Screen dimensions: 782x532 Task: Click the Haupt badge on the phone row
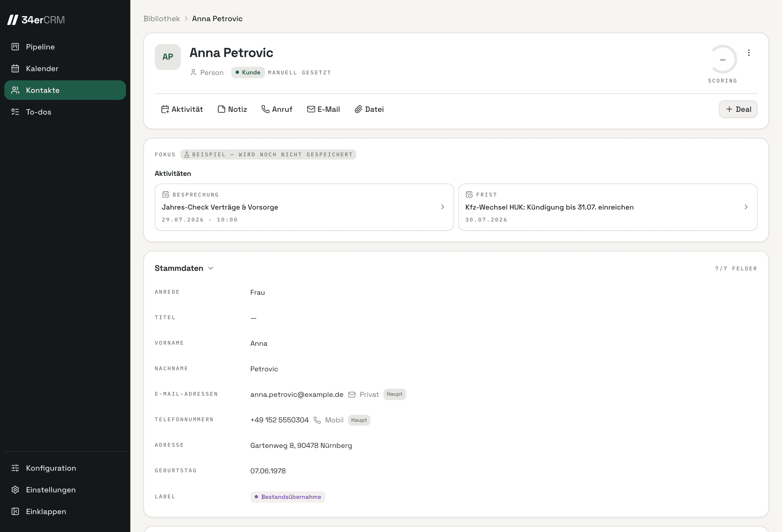click(359, 420)
